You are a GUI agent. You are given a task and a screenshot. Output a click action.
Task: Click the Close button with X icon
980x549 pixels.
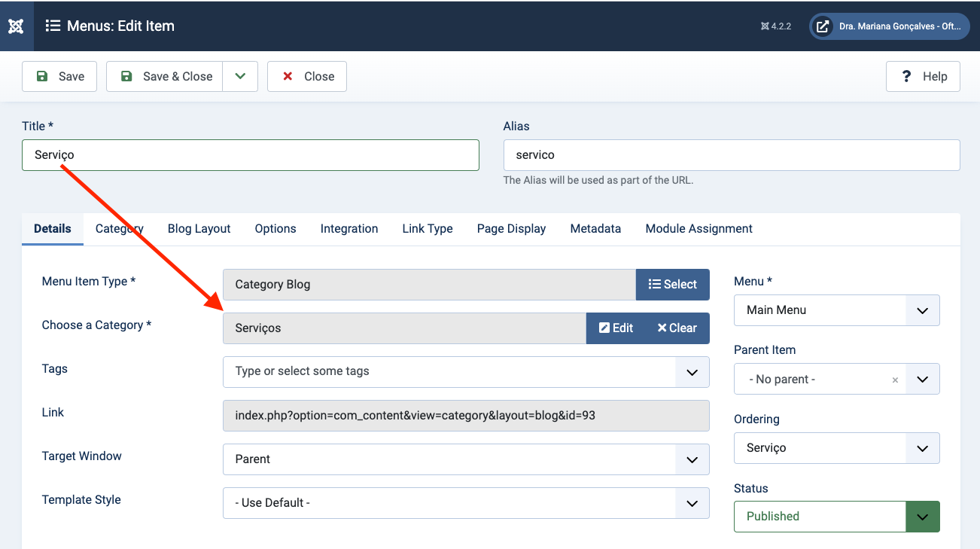[x=307, y=76]
